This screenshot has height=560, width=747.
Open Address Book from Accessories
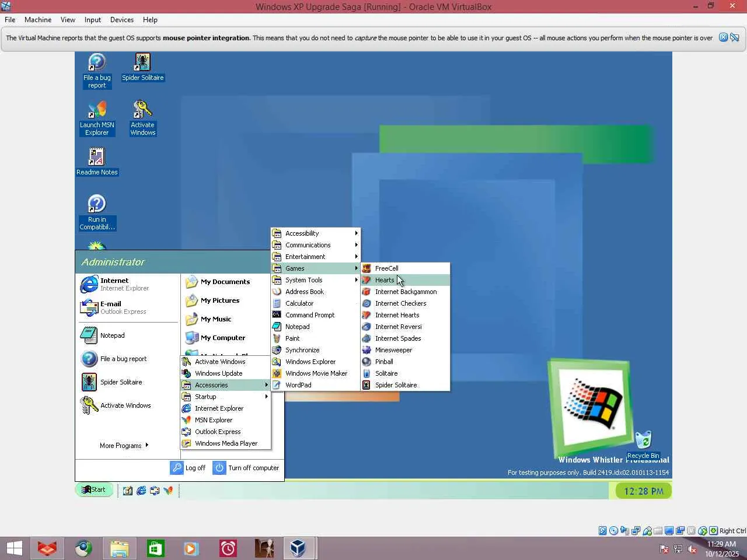point(316,292)
